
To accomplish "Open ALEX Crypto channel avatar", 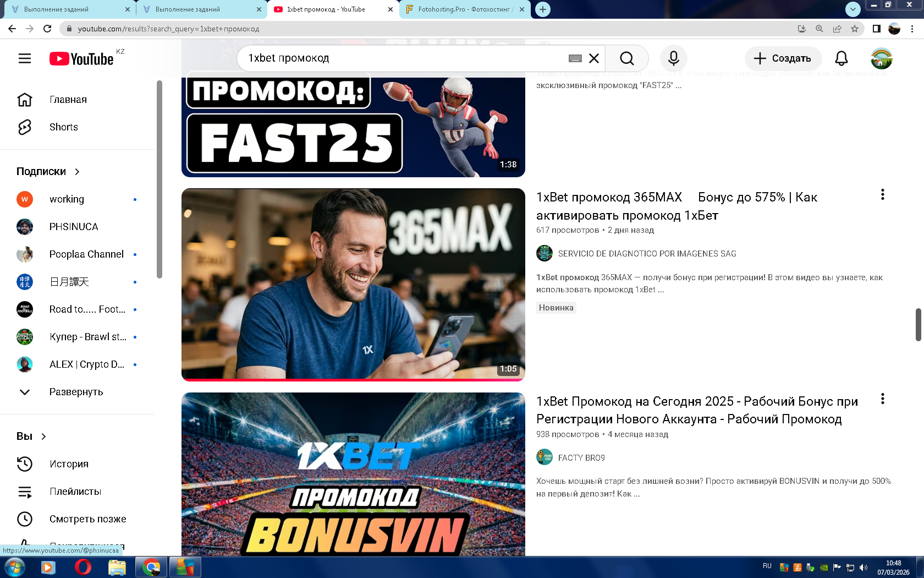I will tap(25, 364).
